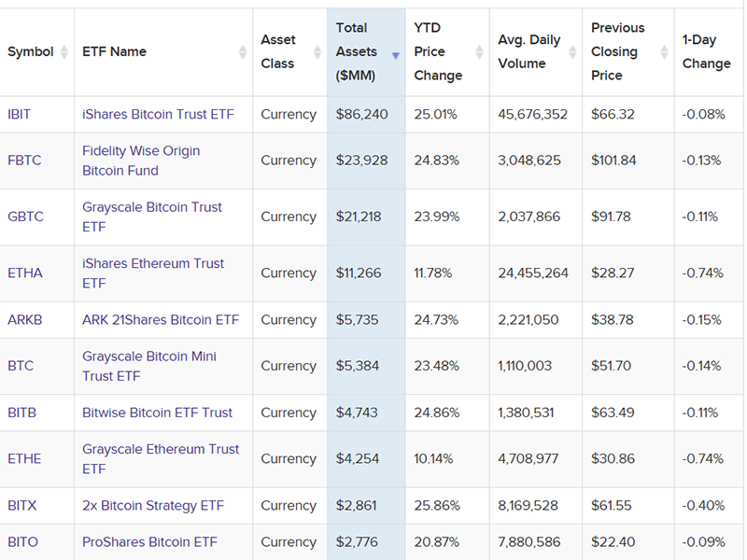747x560 pixels.
Task: Sort table by YTD Price Change column
Action: coord(438,52)
